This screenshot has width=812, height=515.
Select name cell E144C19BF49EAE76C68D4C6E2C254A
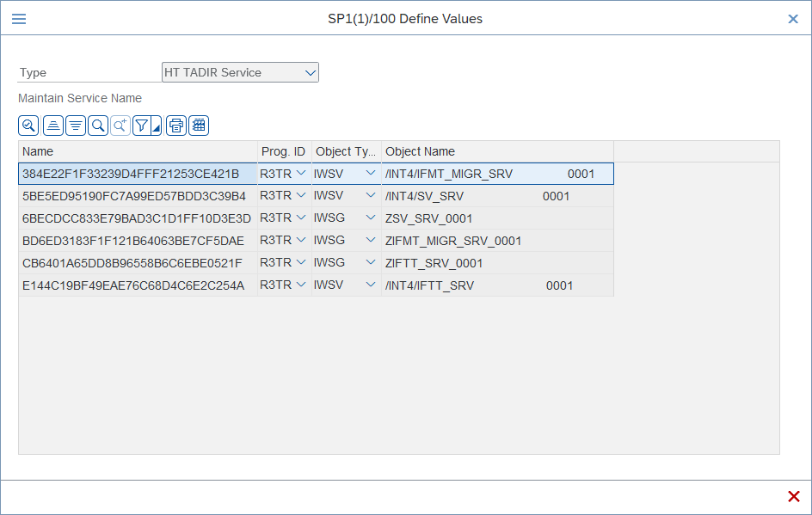[x=138, y=285]
